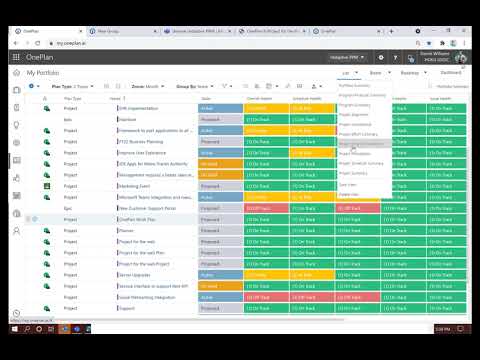Click the browser address bar
This screenshot has height=360, width=480.
pos(230,43)
